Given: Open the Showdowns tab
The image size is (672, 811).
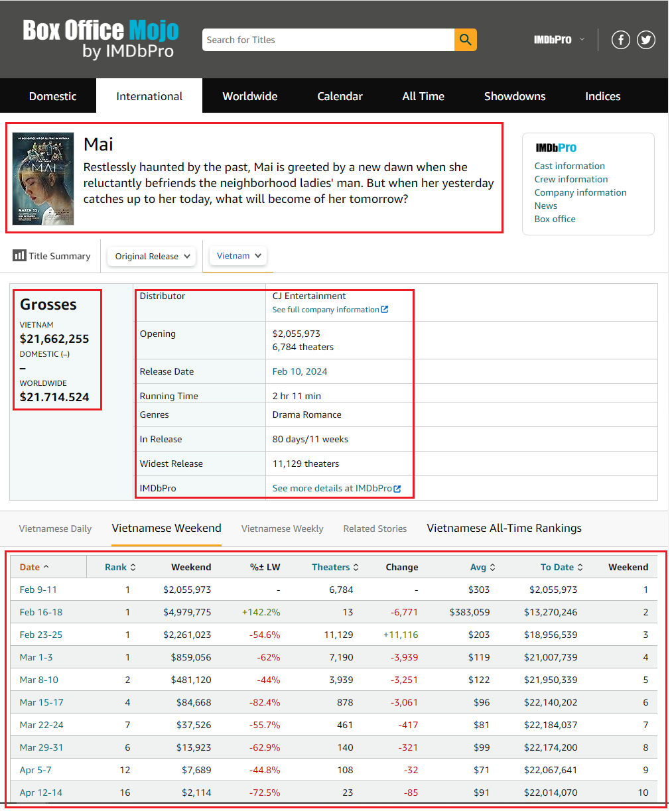Looking at the screenshot, I should [x=515, y=96].
